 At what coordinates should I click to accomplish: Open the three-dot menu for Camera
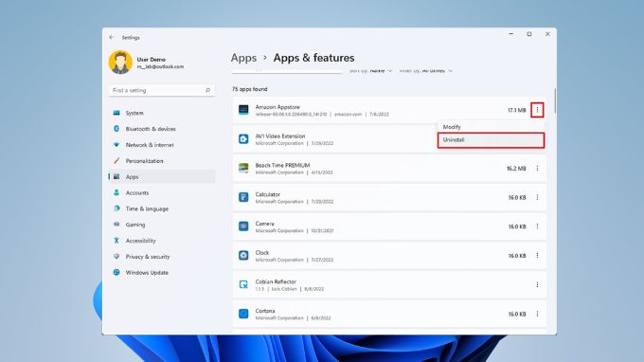tap(537, 226)
